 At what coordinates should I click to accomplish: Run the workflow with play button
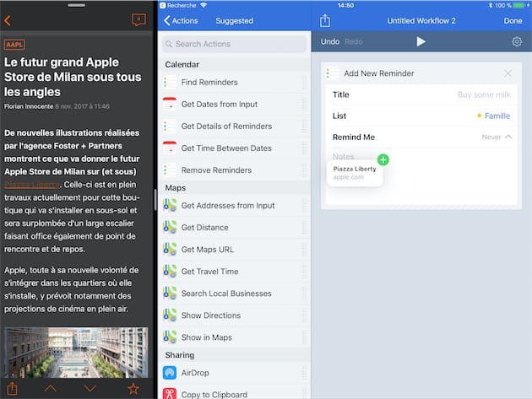tap(421, 41)
